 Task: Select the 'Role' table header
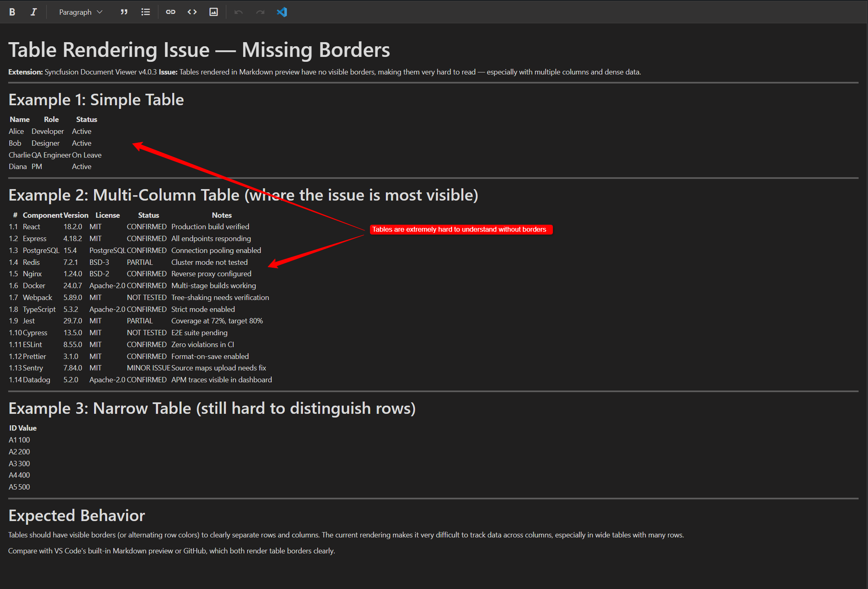(x=51, y=120)
